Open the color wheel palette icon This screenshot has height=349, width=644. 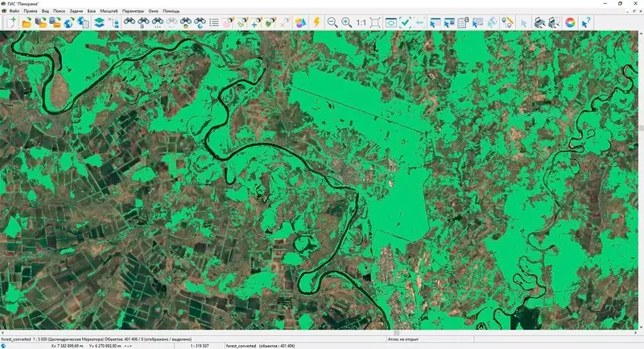click(x=570, y=23)
